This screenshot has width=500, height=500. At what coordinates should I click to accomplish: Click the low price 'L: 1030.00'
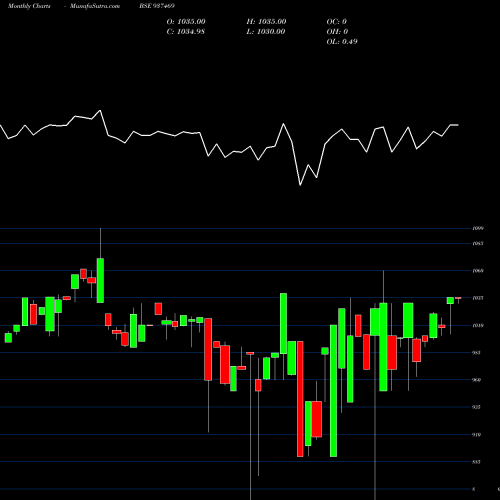[x=266, y=32]
